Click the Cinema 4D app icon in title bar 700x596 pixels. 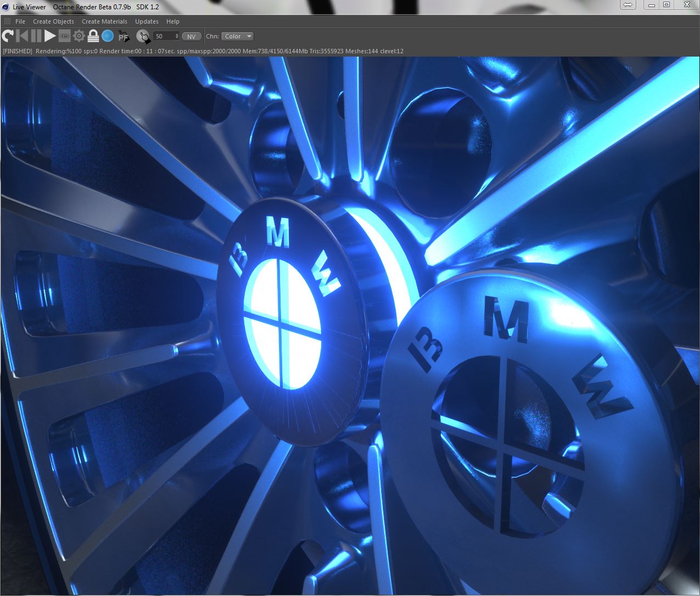tap(5, 7)
